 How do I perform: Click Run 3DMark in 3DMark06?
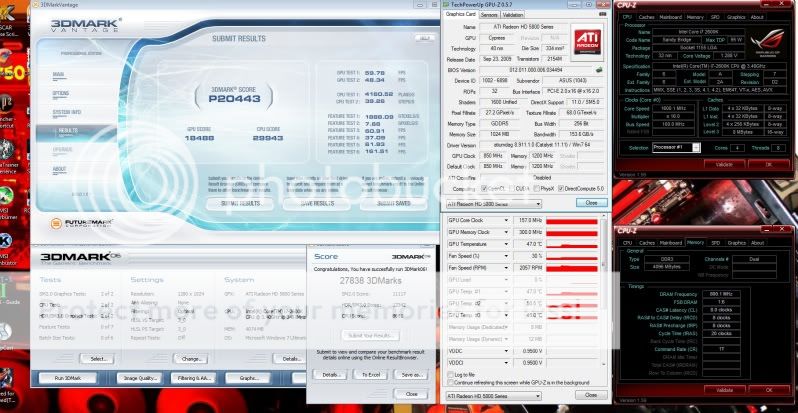click(68, 378)
